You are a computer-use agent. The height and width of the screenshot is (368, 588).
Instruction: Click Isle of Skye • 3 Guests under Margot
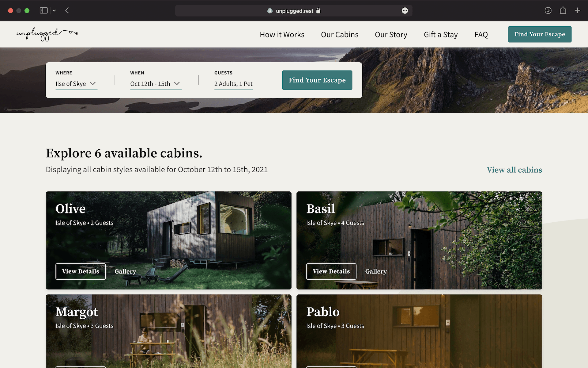pos(84,326)
